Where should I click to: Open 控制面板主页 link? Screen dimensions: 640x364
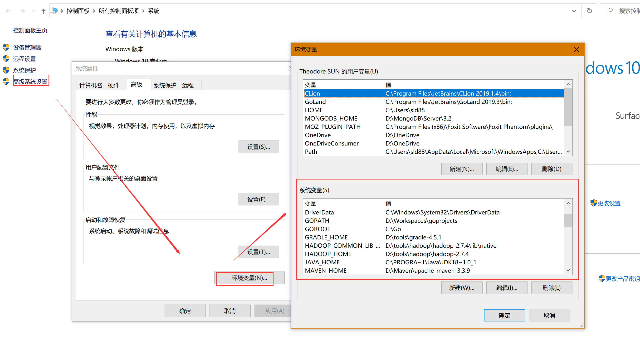30,30
